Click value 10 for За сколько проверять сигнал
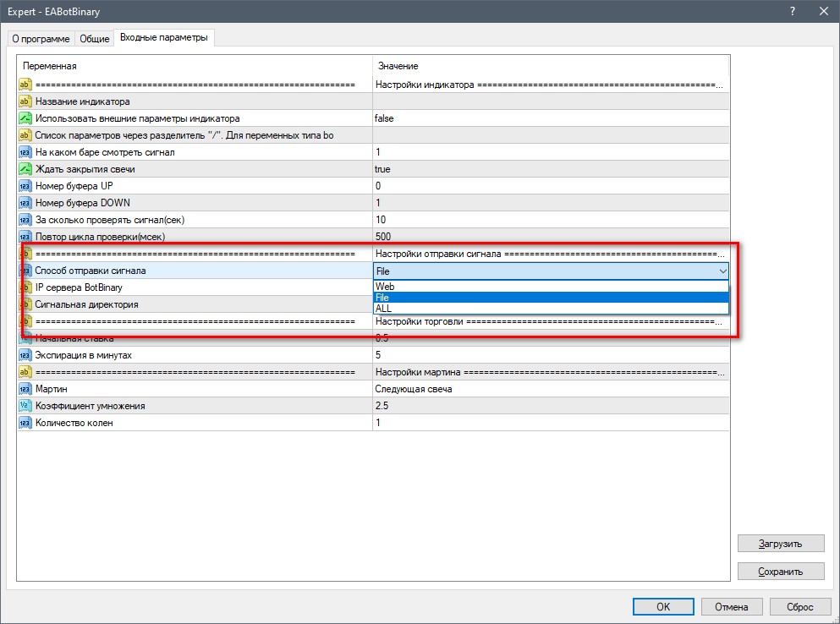840x624 pixels. pyautogui.click(x=381, y=220)
